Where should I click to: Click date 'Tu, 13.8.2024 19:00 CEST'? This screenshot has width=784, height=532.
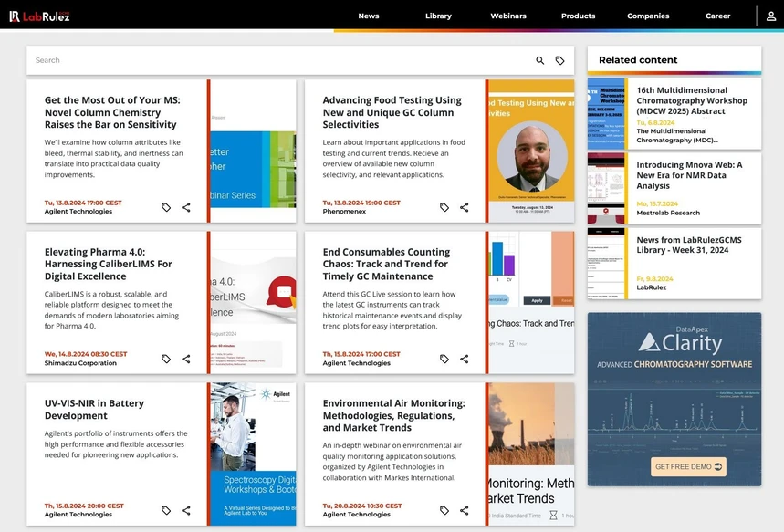tap(361, 203)
